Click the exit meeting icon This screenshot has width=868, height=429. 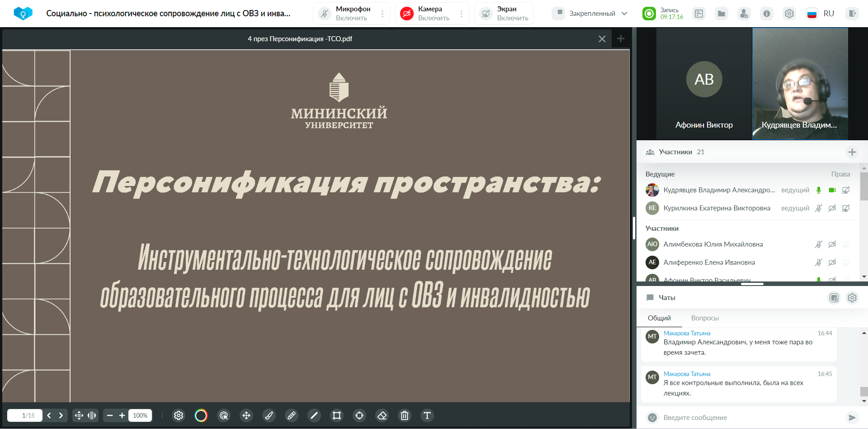tap(852, 14)
